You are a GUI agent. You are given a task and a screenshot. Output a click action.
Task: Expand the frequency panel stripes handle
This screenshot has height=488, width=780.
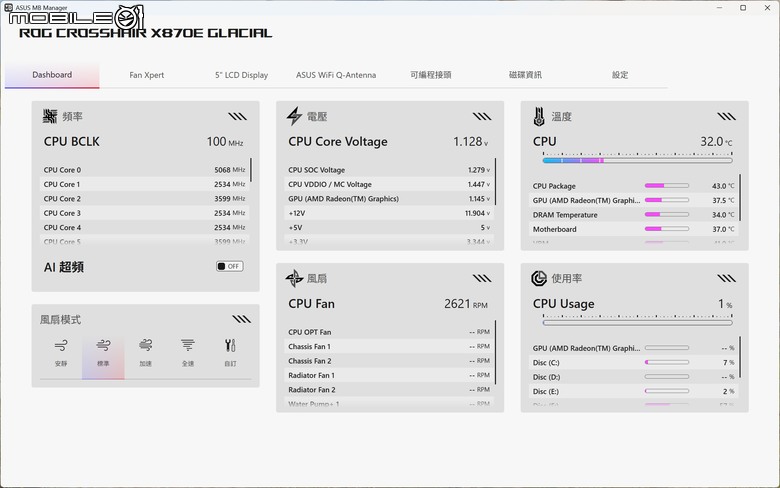(237, 116)
